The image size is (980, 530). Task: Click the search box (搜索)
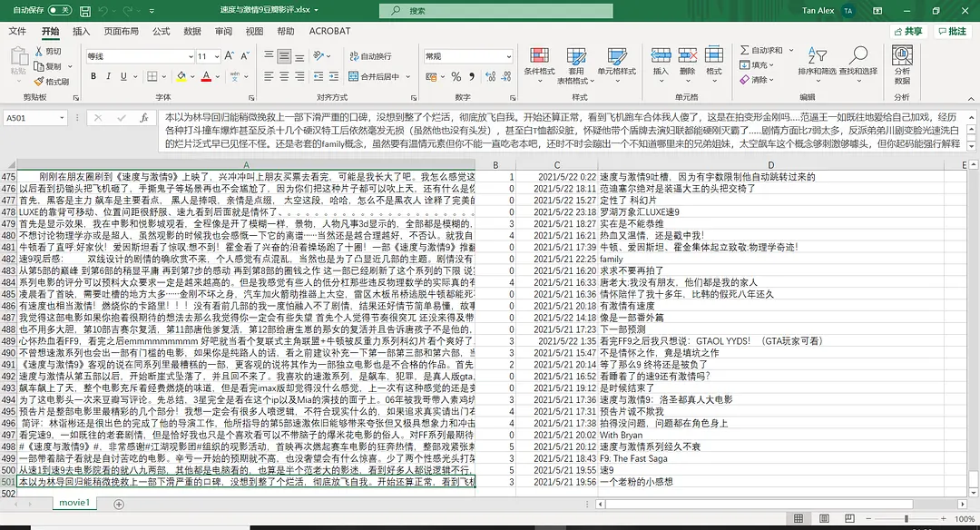495,11
